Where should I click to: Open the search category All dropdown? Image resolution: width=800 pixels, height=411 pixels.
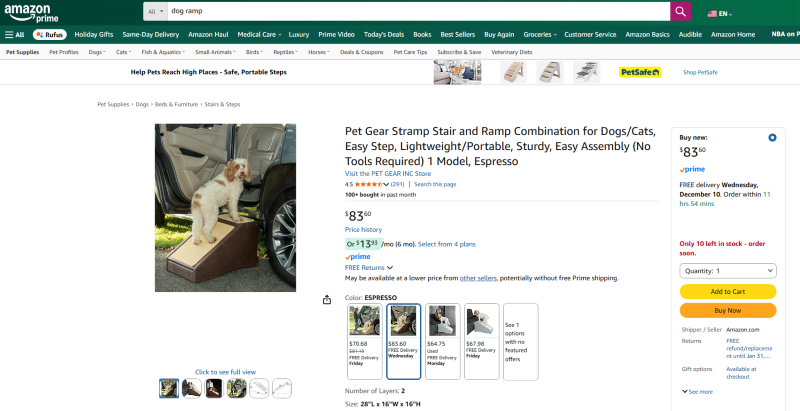pyautogui.click(x=155, y=11)
